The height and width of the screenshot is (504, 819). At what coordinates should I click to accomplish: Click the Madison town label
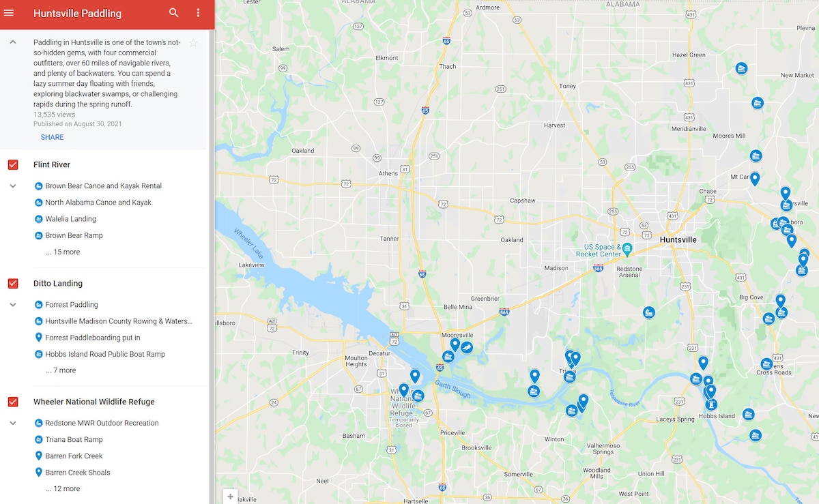coord(556,268)
